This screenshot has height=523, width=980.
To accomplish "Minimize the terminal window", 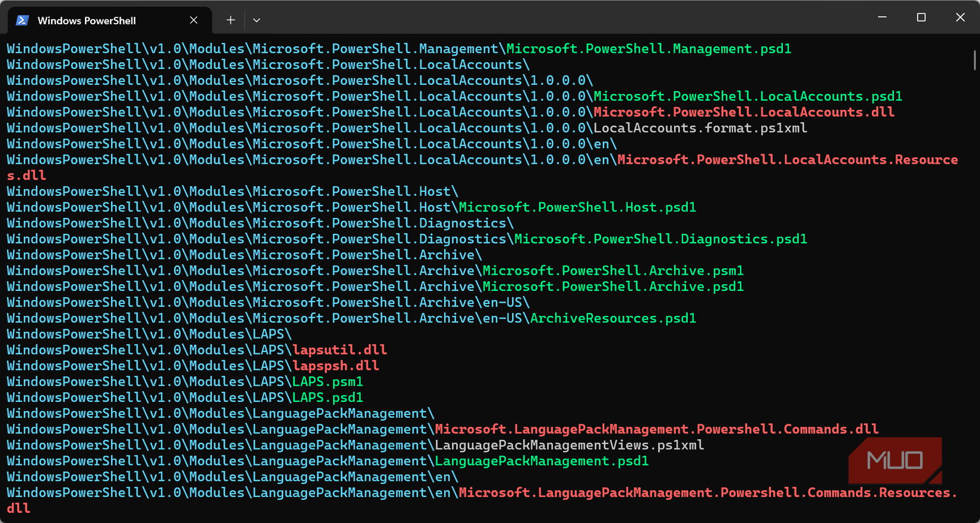I will (x=882, y=17).
